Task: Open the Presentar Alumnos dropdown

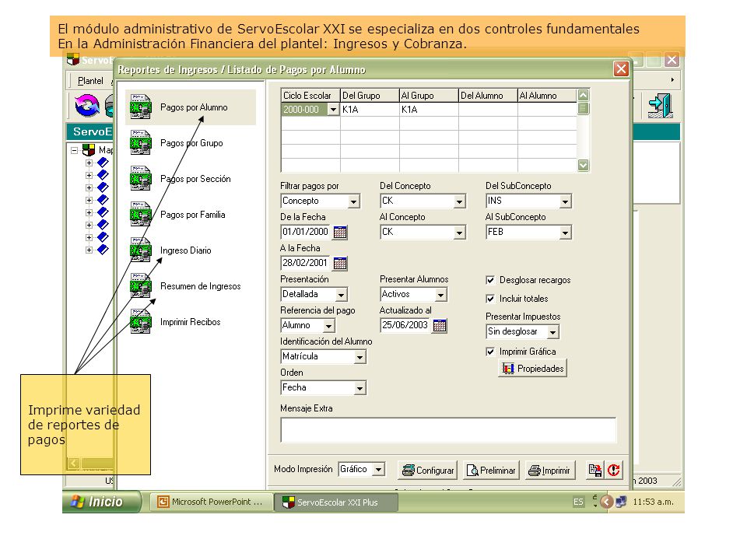Action: (440, 295)
